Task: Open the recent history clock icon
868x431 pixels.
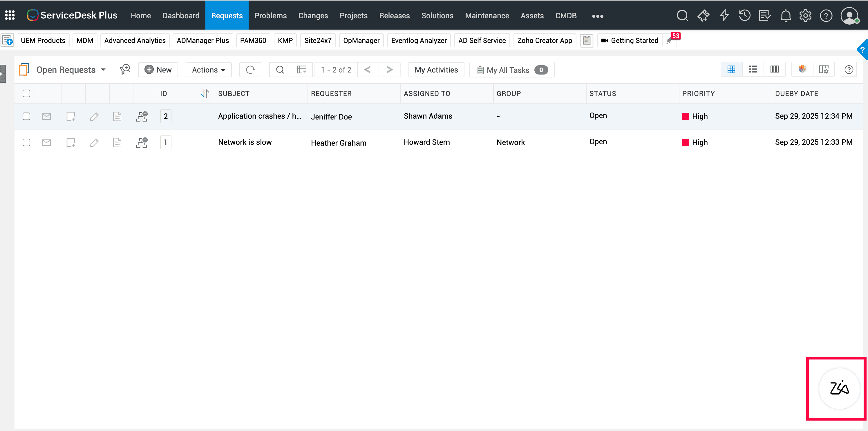Action: [x=744, y=15]
